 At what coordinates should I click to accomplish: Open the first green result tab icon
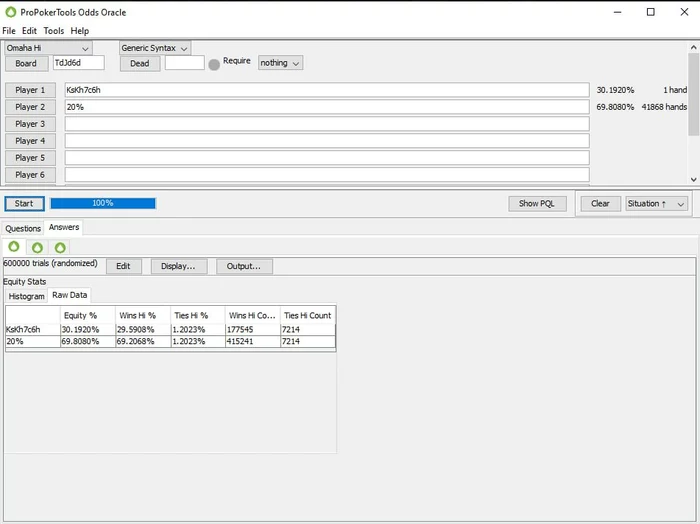pos(14,247)
